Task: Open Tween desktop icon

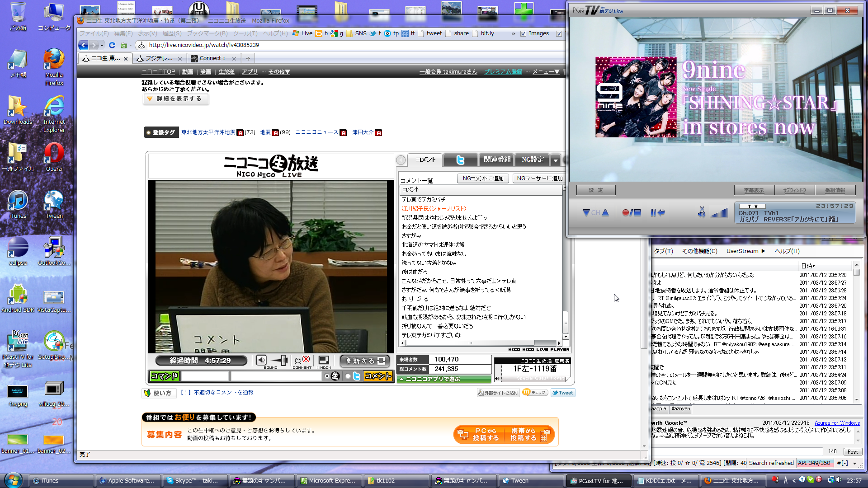Action: 54,205
